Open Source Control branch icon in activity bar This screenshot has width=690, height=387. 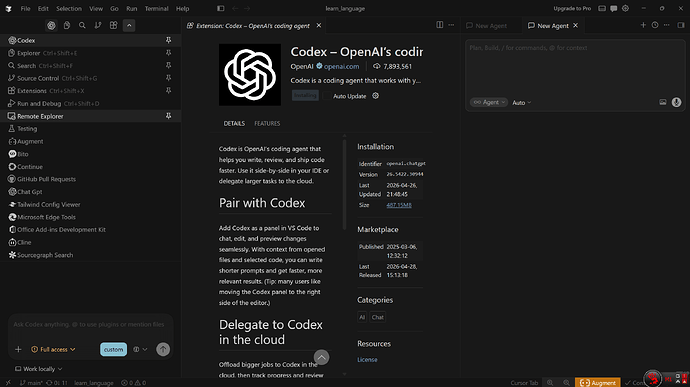pyautogui.click(x=98, y=26)
